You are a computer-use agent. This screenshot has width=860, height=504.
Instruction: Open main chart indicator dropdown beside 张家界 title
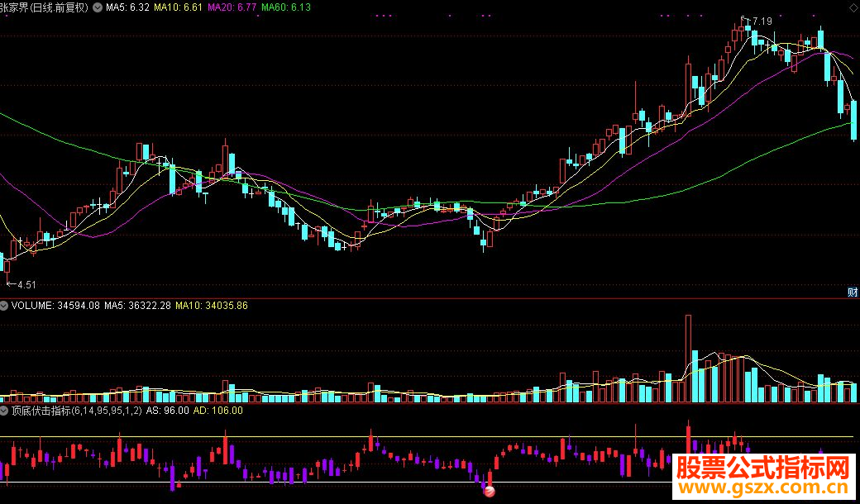tap(98, 7)
